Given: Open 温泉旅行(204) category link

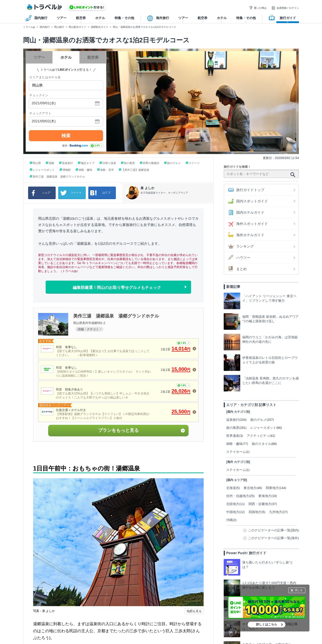Looking at the screenshot, I should coord(236,420).
